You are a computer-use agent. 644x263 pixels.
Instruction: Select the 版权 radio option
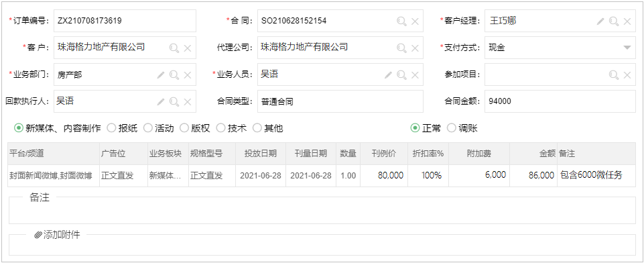click(x=184, y=128)
